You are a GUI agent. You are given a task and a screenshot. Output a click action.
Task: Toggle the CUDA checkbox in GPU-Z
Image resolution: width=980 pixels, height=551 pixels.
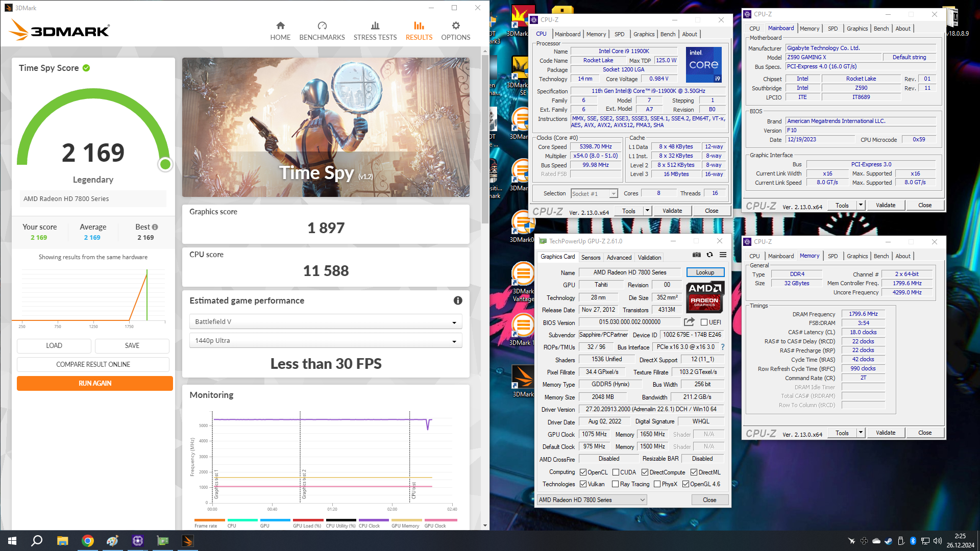[x=616, y=472]
